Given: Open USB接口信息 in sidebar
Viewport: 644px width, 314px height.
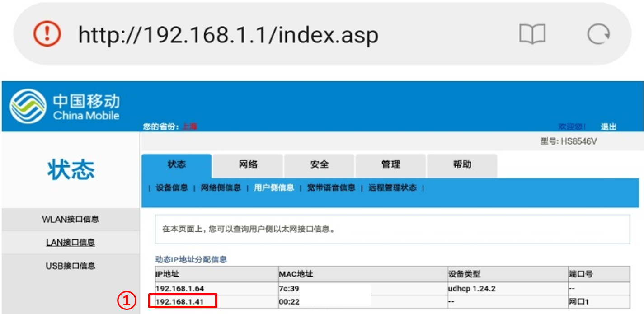Looking at the screenshot, I should tap(71, 266).
